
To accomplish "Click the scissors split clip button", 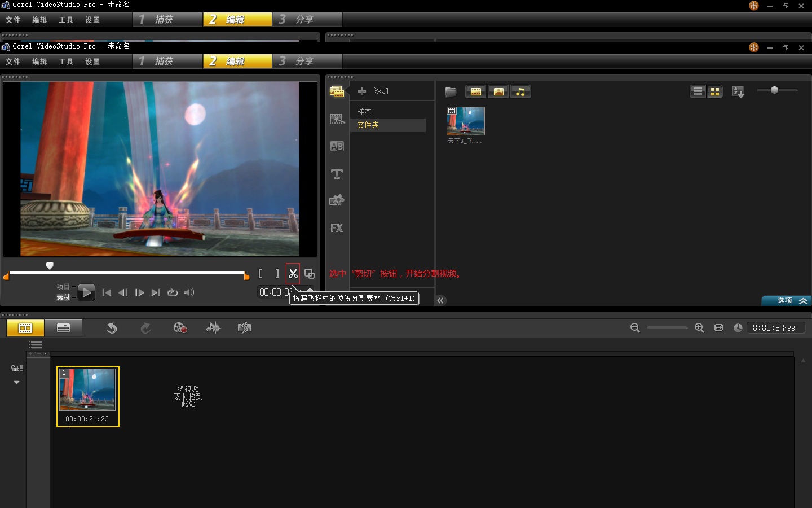I will (x=293, y=274).
